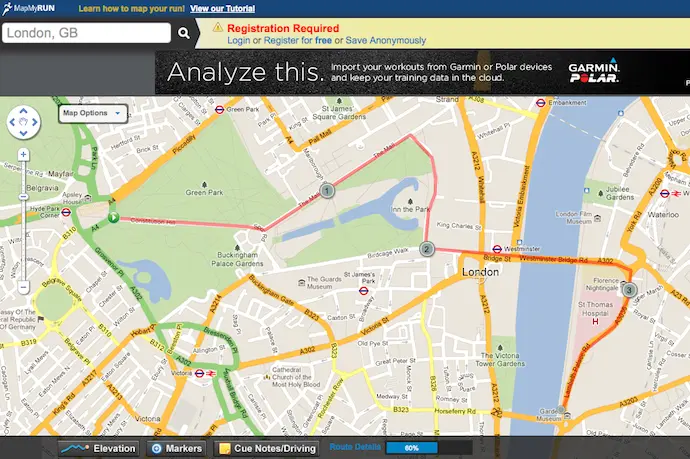690x459 pixels.
Task: Click the Guards Museum icon
Action: click(301, 283)
